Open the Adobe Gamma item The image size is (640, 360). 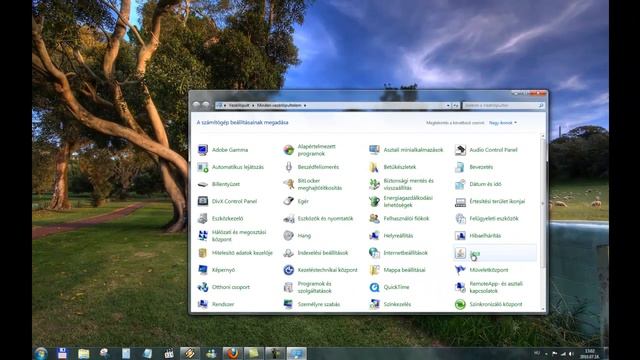[x=223, y=150]
